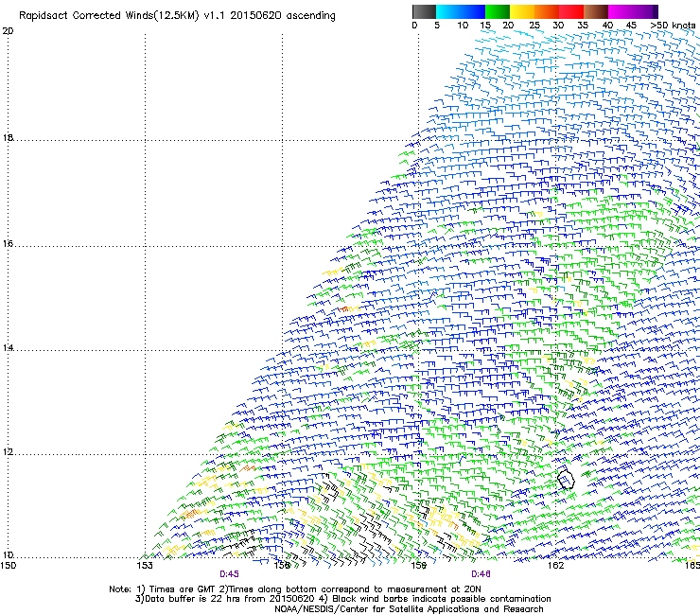Click the latitude 14 axis label

[8, 347]
